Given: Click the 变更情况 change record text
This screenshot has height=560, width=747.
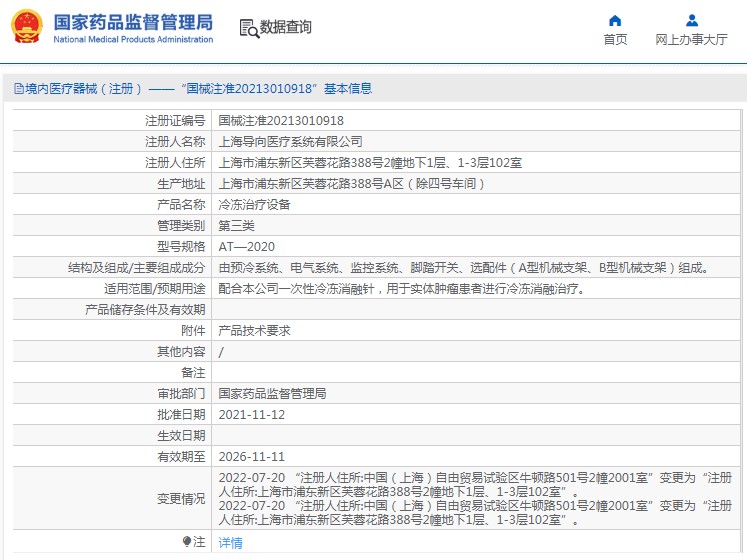Looking at the screenshot, I should click(x=475, y=498).
